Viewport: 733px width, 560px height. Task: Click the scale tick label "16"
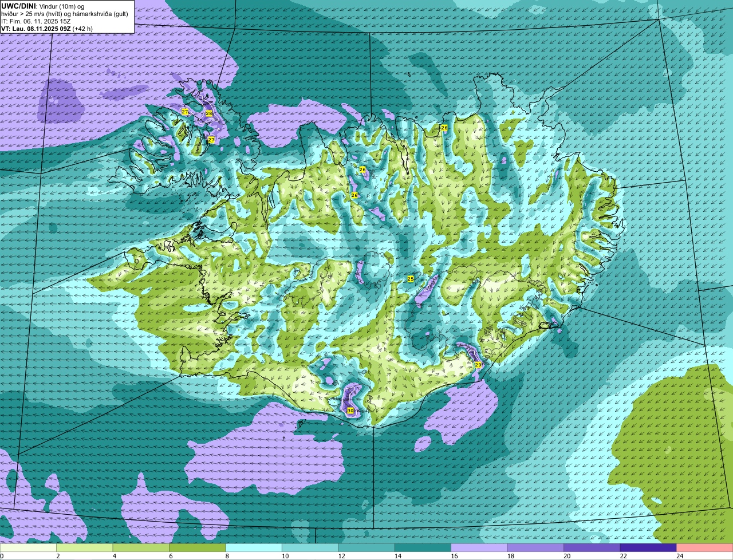click(454, 555)
